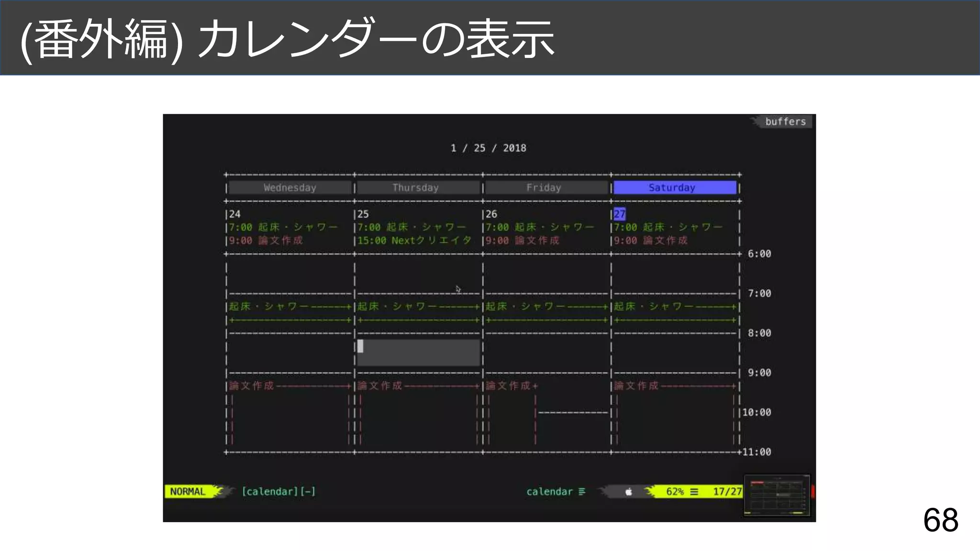Viewport: 980px width, 551px height.
Task: Click the lines icon beside calendar label
Action: tap(582, 492)
